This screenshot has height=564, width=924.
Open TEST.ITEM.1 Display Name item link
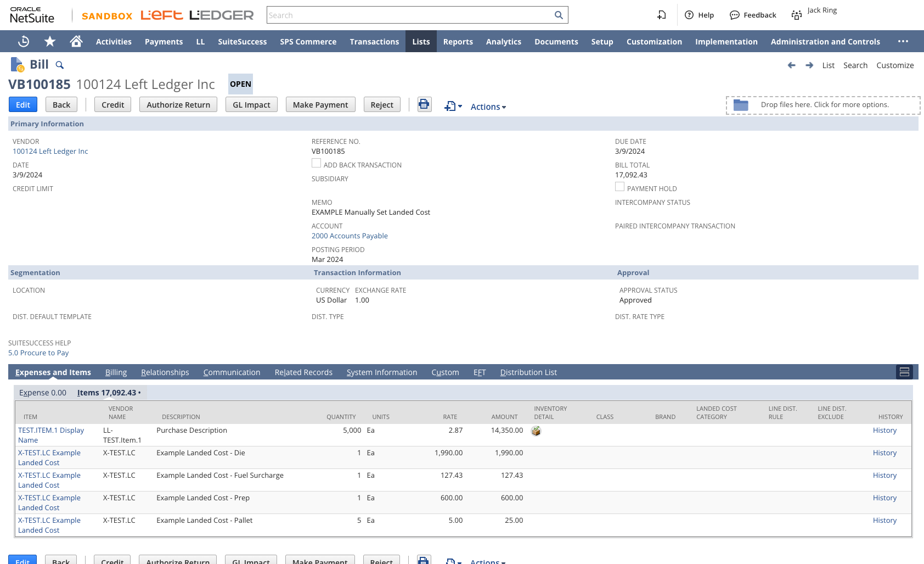[x=51, y=435]
